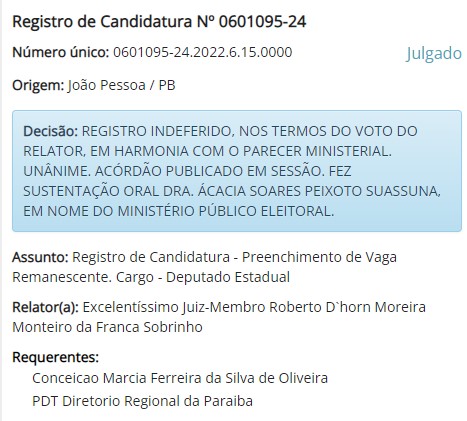Screen dimensions: 467x421
Task: Click MINISTÉRIO PÚBLICO ELEITORAL text in decision
Action: click(226, 211)
